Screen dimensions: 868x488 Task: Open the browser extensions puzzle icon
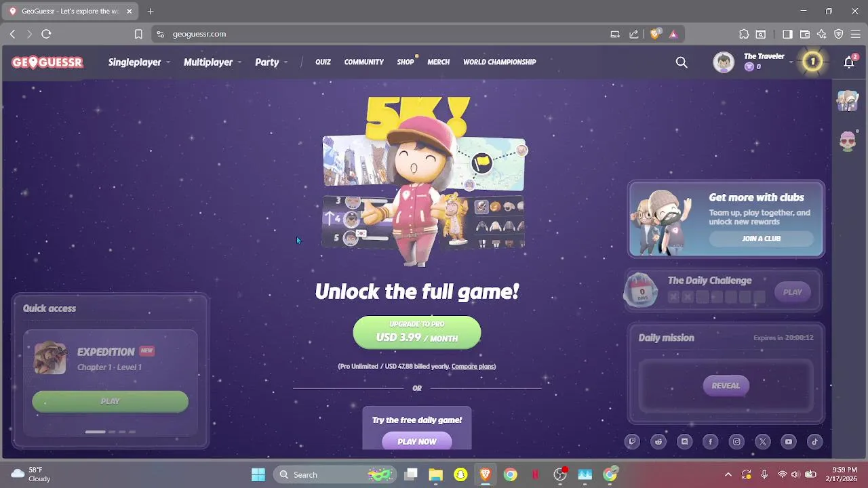pyautogui.click(x=744, y=34)
